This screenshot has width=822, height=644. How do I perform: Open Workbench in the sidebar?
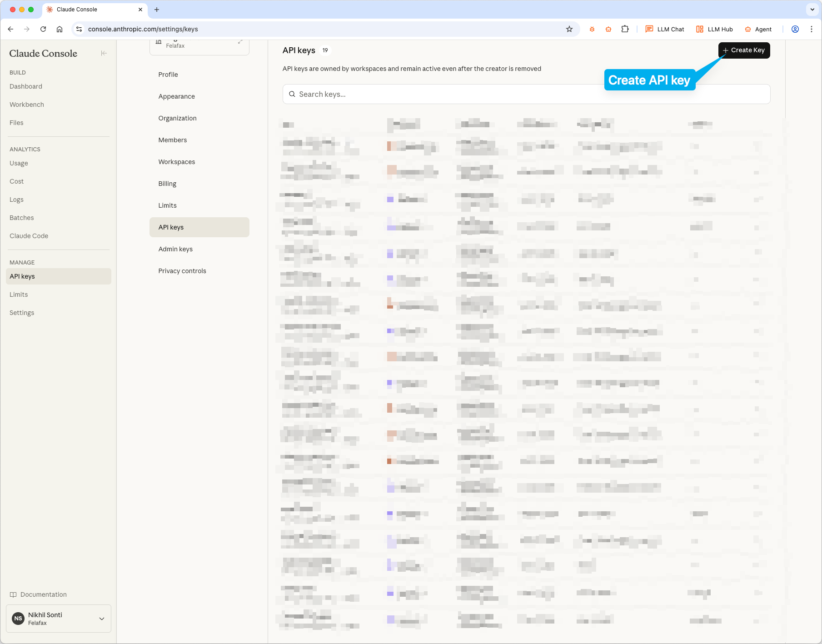pyautogui.click(x=27, y=105)
